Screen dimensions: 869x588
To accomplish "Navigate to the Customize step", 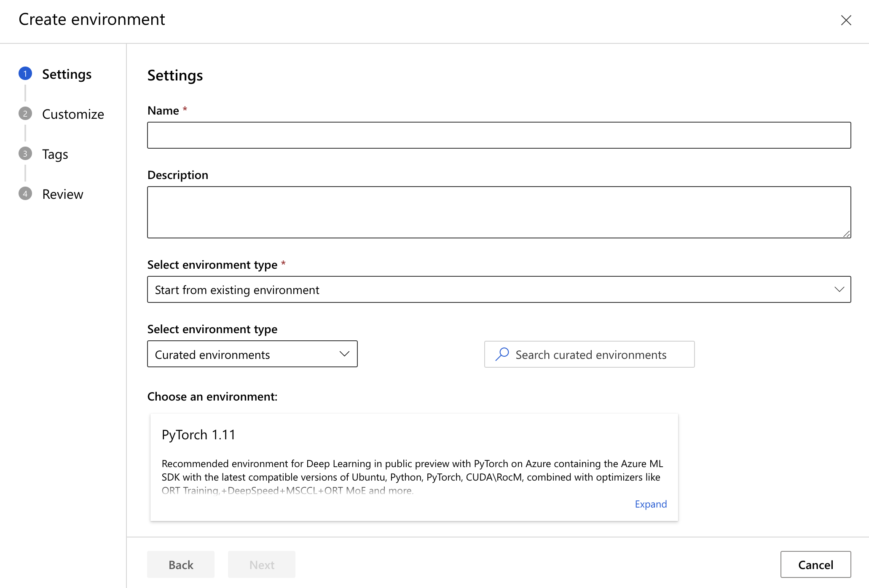I will click(x=72, y=114).
